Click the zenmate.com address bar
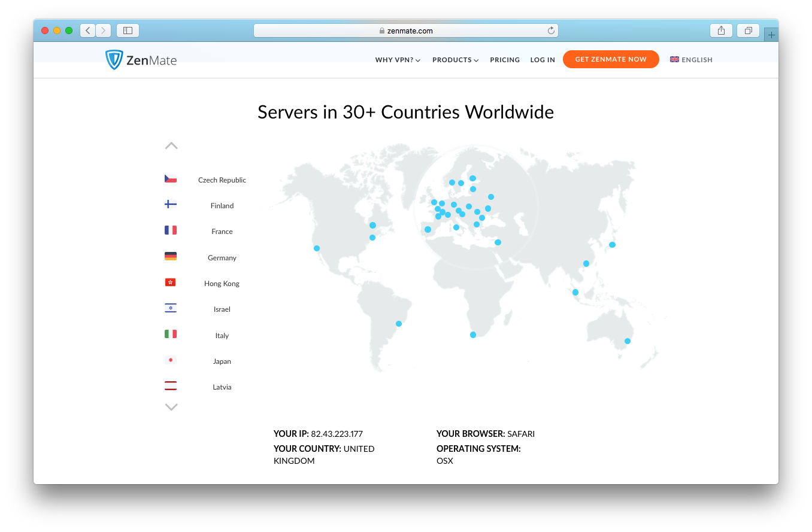 tap(406, 31)
